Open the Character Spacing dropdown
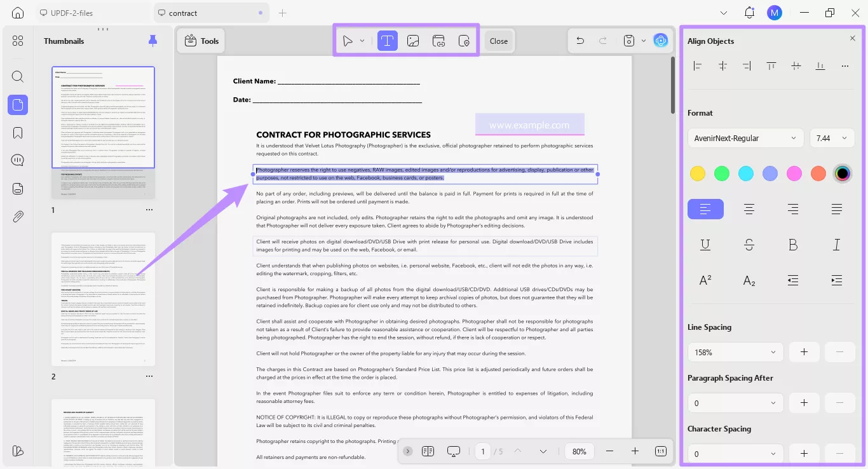This screenshot has height=469, width=868. pos(735,454)
